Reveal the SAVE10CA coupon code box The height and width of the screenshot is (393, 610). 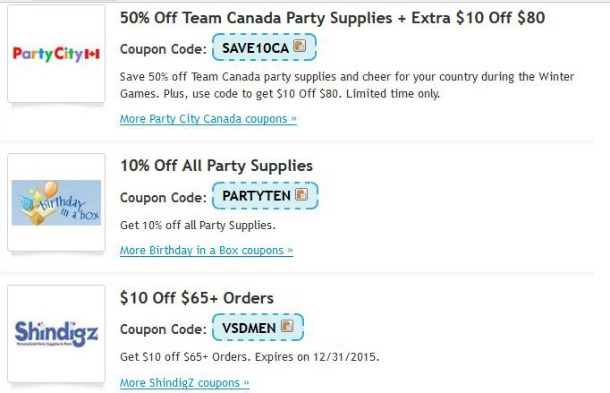264,47
